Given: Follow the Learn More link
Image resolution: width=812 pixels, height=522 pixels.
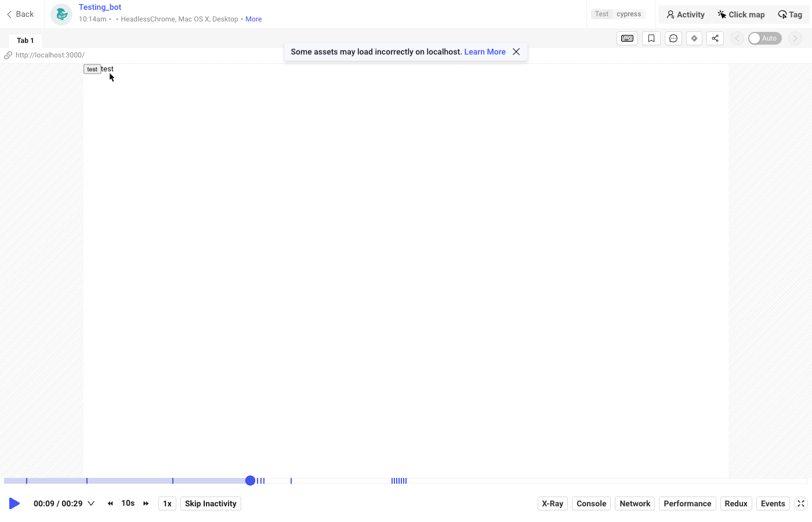Looking at the screenshot, I should pyautogui.click(x=485, y=52).
